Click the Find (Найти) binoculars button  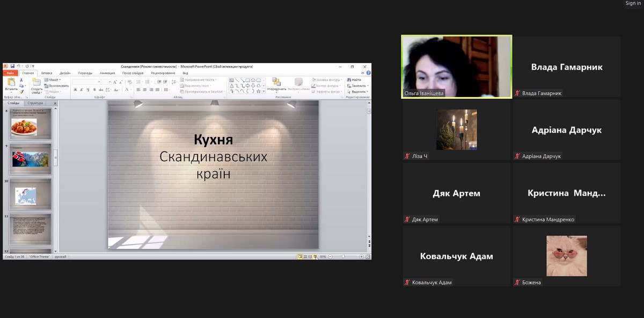pyautogui.click(x=354, y=79)
